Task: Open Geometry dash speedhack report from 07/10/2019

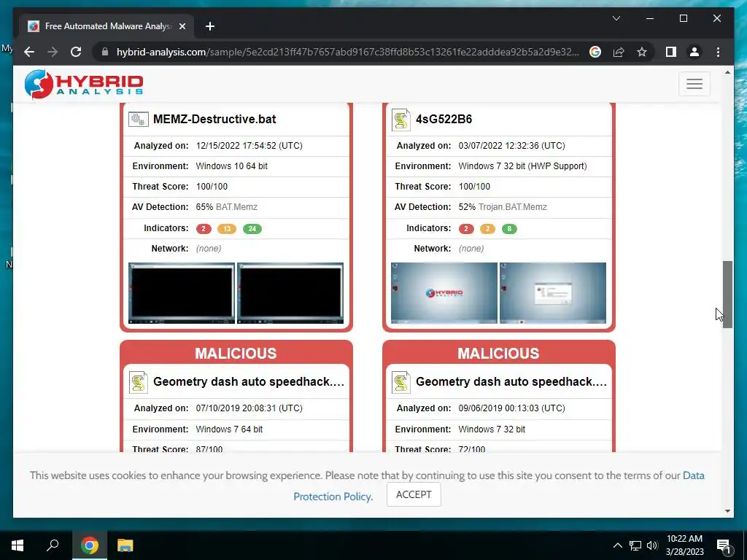Action: pos(248,381)
